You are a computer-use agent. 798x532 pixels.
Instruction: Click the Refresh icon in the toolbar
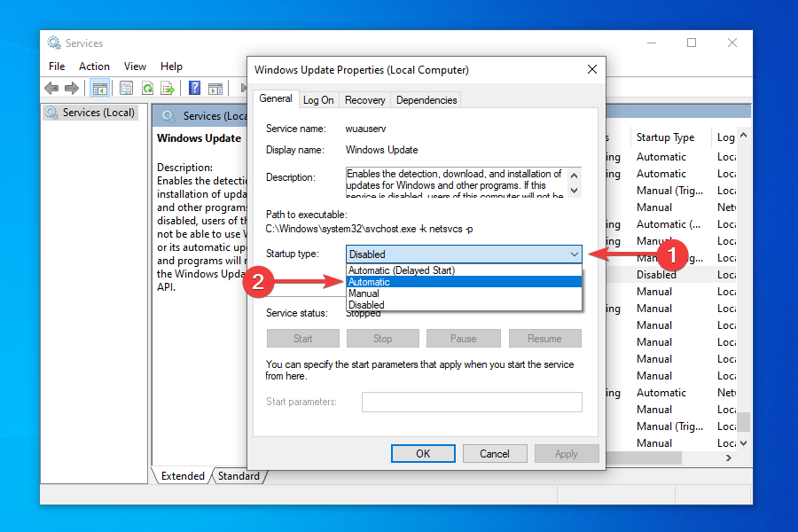point(147,88)
